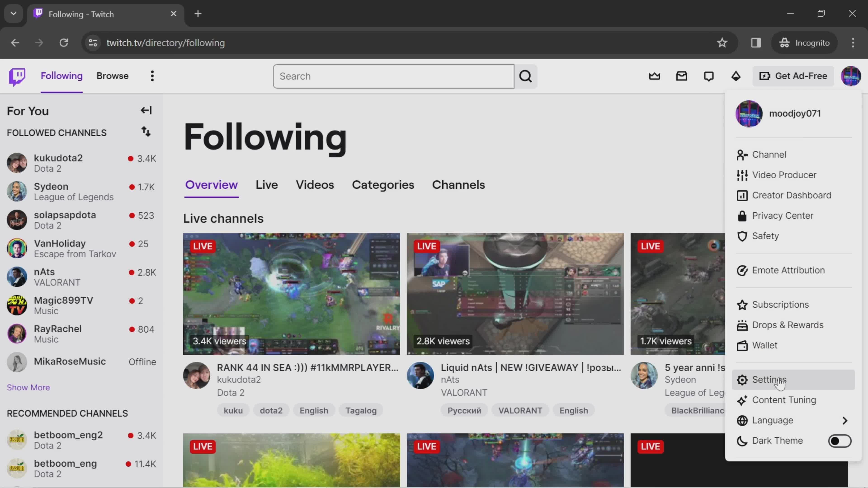Bookmark this page with star icon

click(722, 43)
